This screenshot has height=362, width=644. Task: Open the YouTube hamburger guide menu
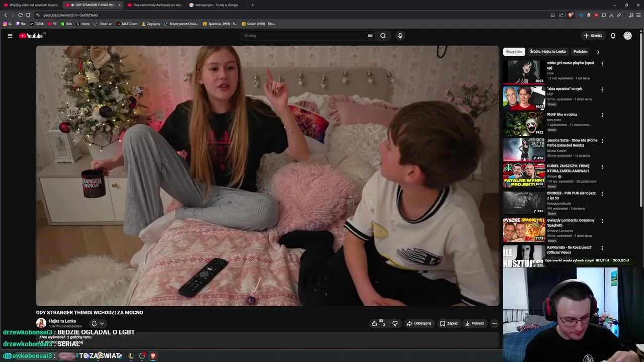10,36
